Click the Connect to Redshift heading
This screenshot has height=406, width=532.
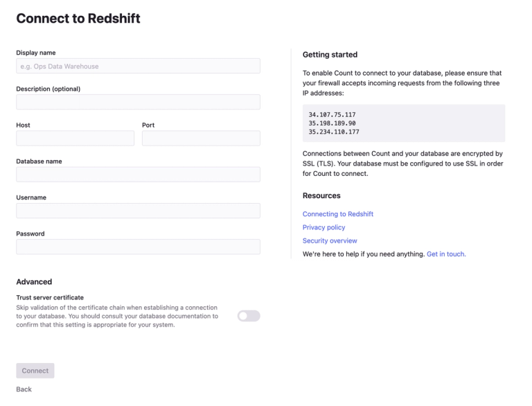pyautogui.click(x=78, y=18)
